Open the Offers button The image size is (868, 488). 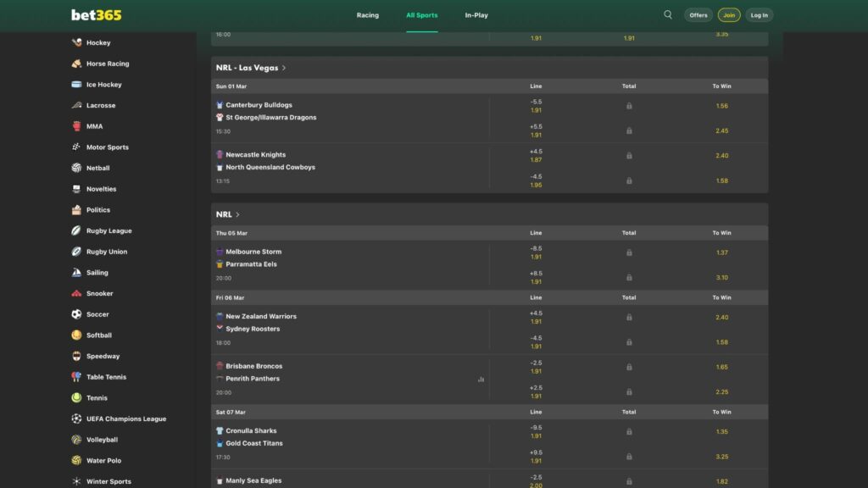click(698, 15)
